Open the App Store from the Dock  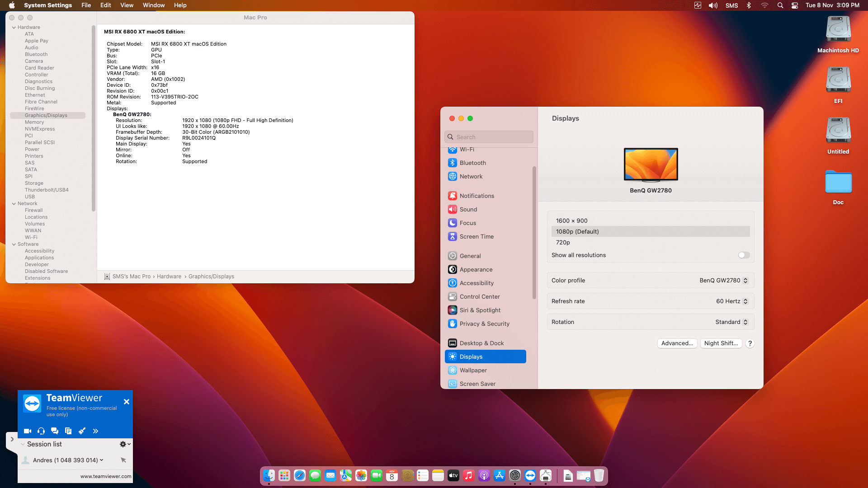tap(500, 475)
